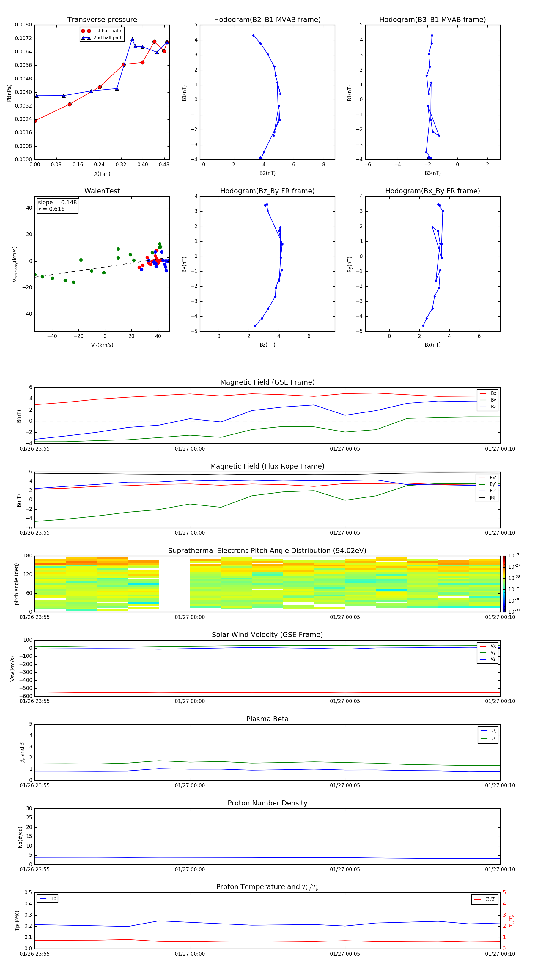Click the 'slope = 0.148' annotation
Screen dimensions: 535x980
pyautogui.click(x=57, y=203)
